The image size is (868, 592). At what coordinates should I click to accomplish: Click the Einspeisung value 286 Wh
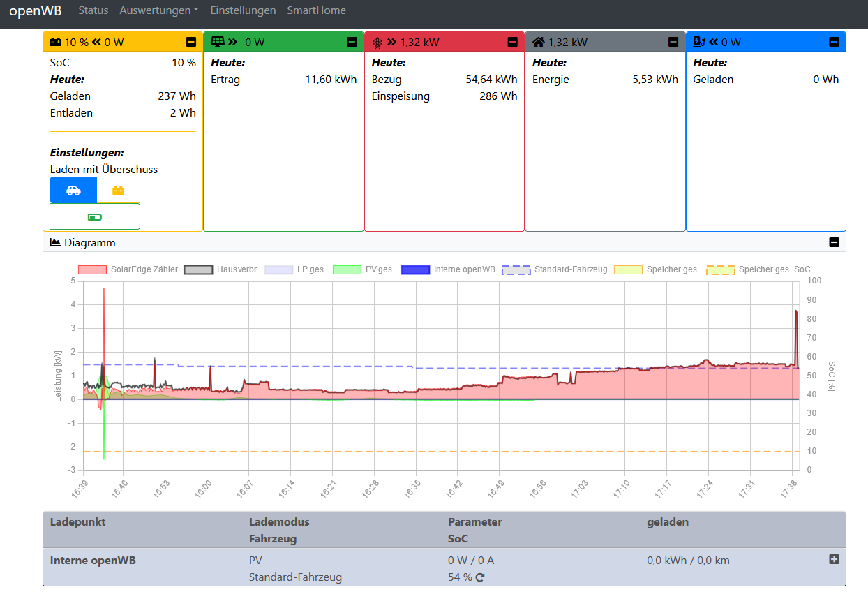498,96
